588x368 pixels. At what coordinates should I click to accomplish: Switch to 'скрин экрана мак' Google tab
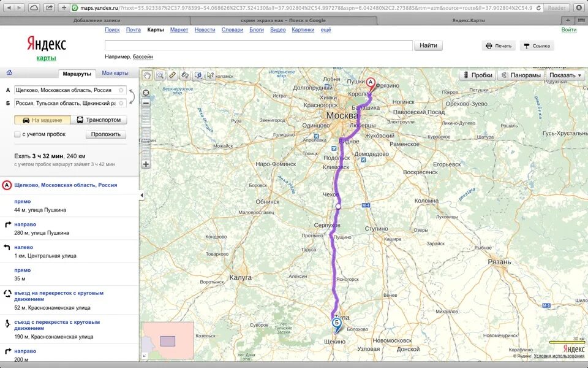coord(283,20)
